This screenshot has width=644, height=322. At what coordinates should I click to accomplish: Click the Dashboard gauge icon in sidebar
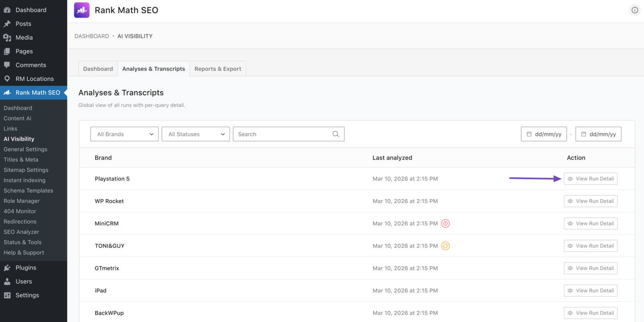(7, 10)
